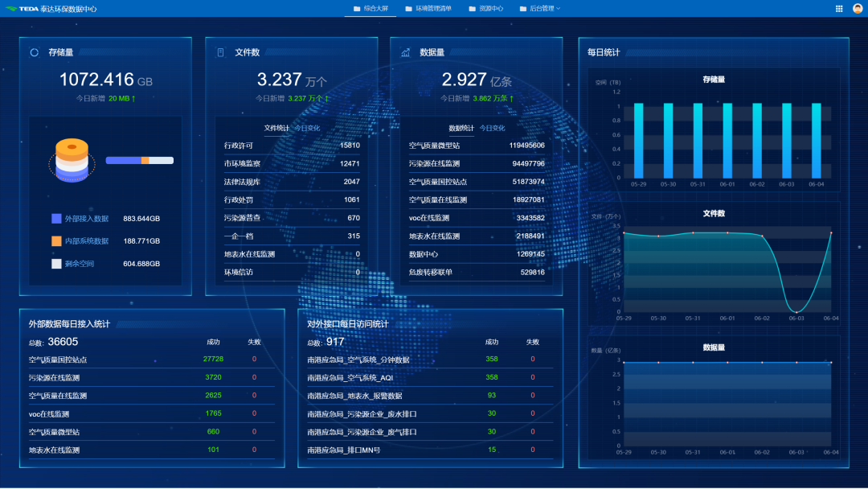
Task: Switch to 今日变化 tab under 文件数
Action: click(307, 128)
